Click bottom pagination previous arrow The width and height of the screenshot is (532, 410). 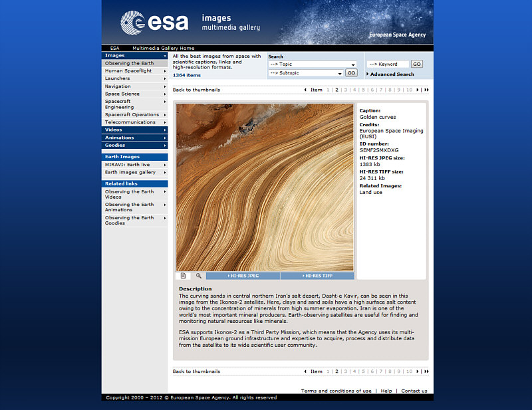tap(305, 371)
